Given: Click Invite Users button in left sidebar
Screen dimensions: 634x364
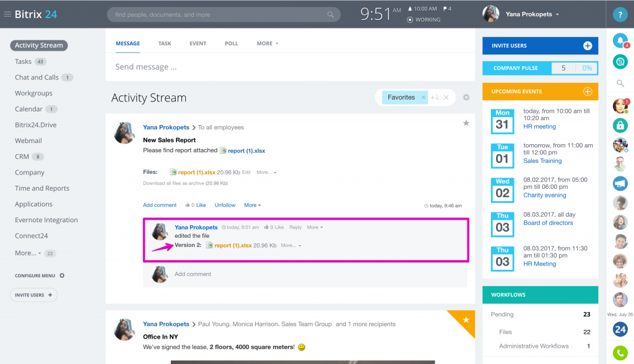Looking at the screenshot, I should coord(33,295).
